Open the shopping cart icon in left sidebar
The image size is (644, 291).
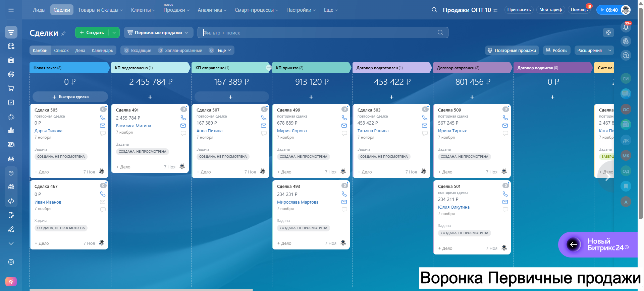(11, 88)
